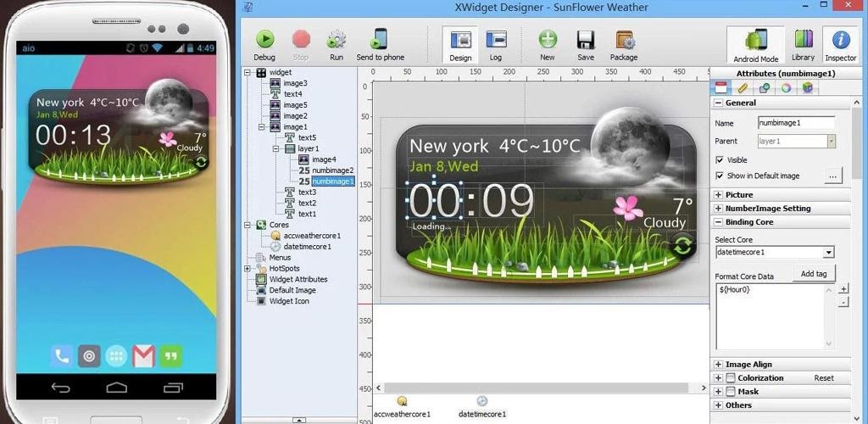Image resolution: width=868 pixels, height=424 pixels.
Task: Expand the NumberImage Setting section
Action: coord(719,209)
